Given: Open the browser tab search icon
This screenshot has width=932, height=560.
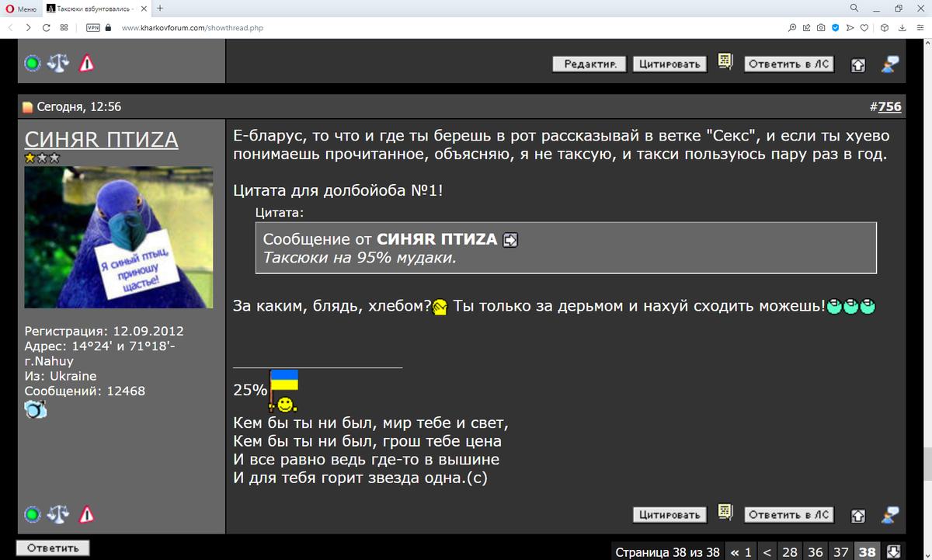Looking at the screenshot, I should click(854, 9).
